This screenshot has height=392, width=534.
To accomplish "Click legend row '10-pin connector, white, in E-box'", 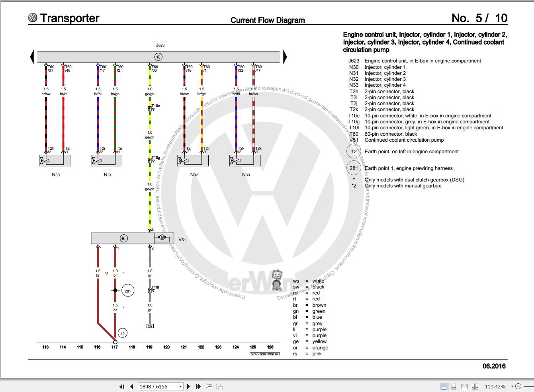I will tap(420, 116).
